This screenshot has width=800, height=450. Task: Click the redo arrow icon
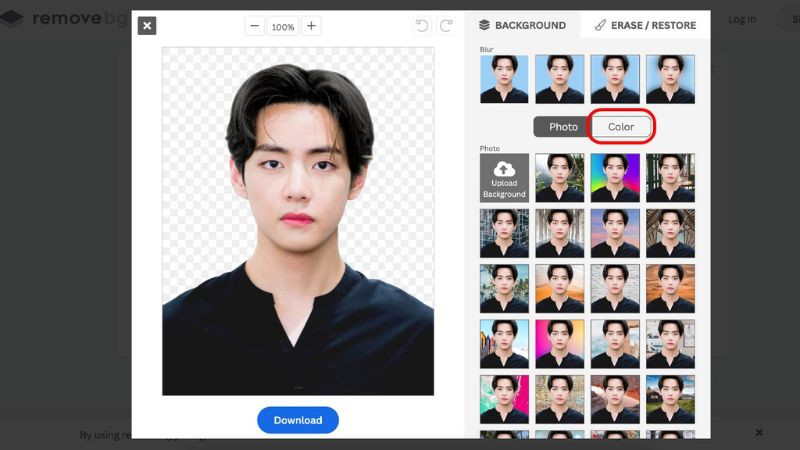(446, 26)
